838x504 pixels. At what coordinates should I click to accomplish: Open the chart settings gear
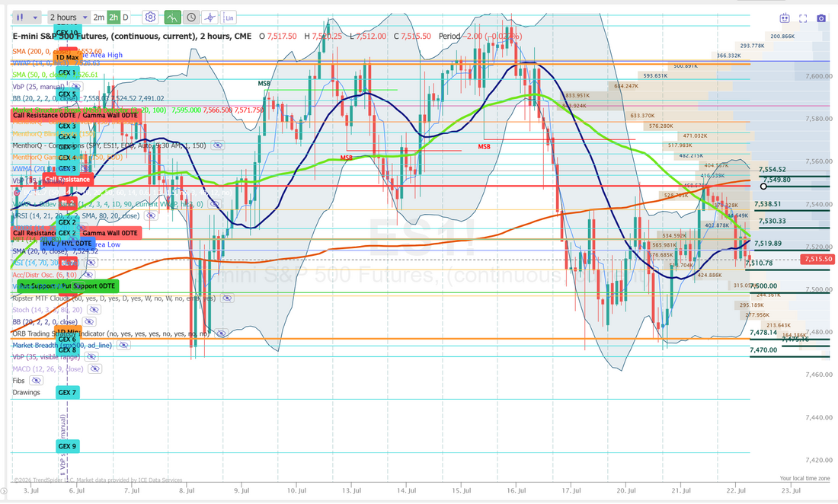(150, 17)
